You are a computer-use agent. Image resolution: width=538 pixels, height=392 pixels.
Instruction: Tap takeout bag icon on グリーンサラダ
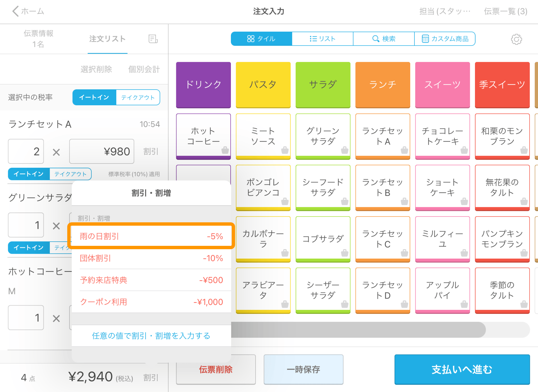point(345,150)
